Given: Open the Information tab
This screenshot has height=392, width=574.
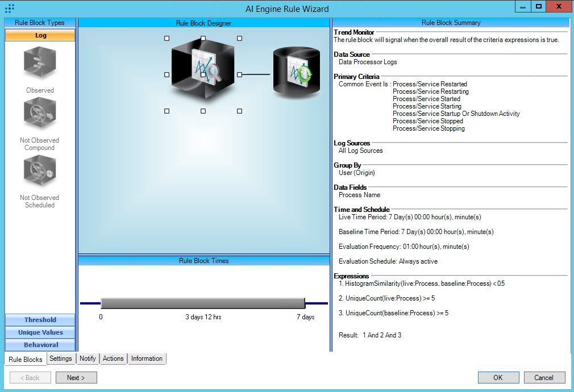Looking at the screenshot, I should pos(147,358).
